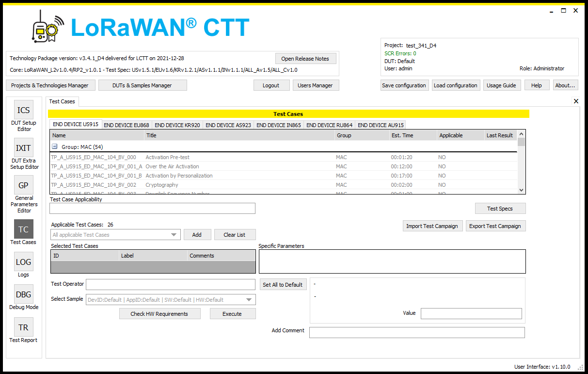The height and width of the screenshot is (374, 588).
Task: Click the Value input field
Action: [471, 313]
